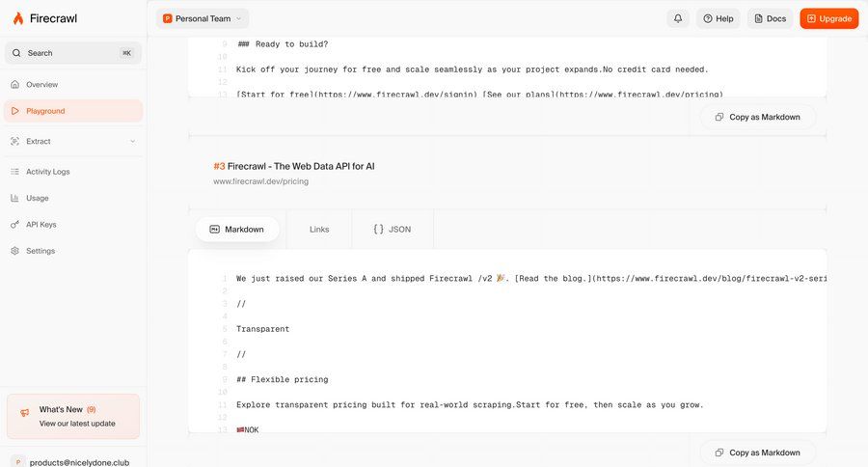Click the plus icon in Upgrade
This screenshot has height=467, width=868.
[811, 18]
